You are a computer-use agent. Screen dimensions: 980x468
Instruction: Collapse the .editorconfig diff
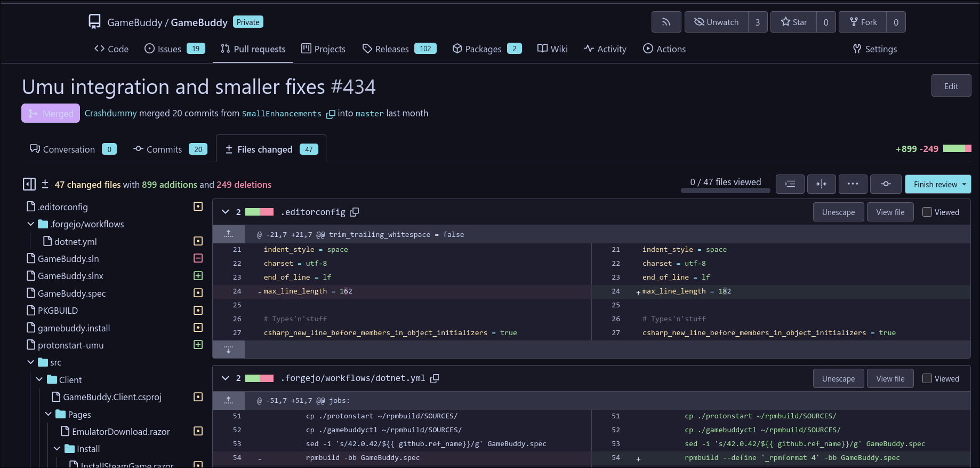(226, 212)
